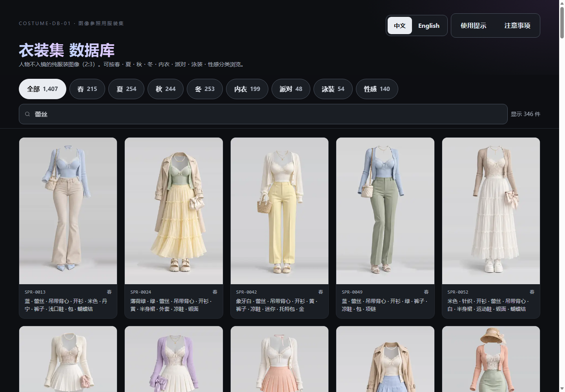
Task: Open the SPR-0052 white skirt thumbnail
Action: pos(491,211)
